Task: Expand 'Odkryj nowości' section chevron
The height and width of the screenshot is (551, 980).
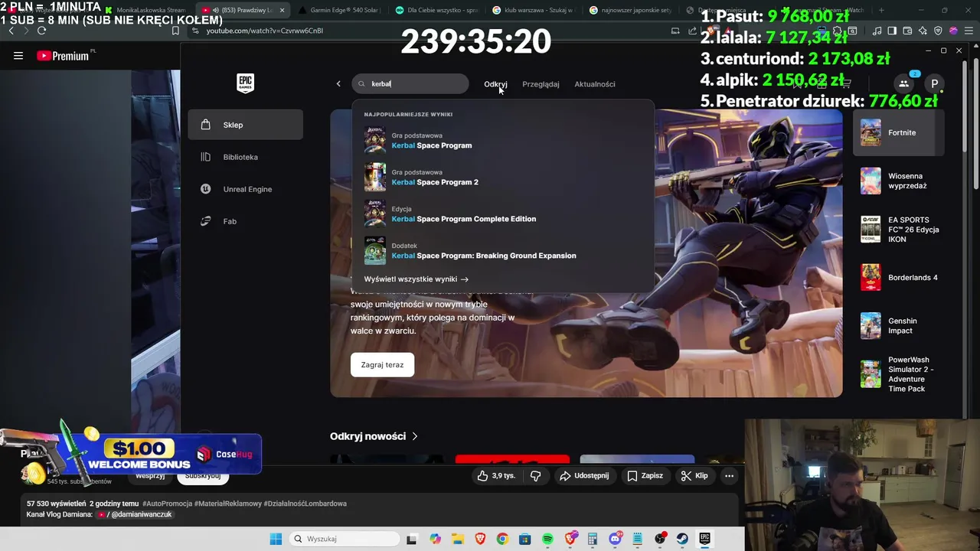Action: [415, 436]
